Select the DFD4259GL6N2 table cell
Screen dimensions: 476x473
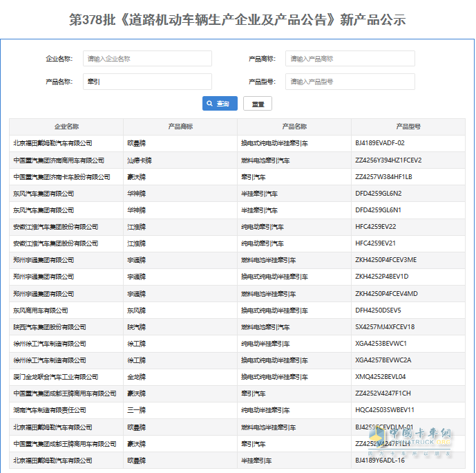378,194
